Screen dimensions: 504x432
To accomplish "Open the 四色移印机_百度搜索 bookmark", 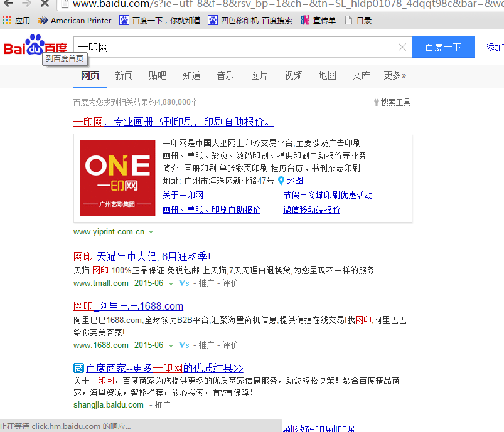I will [x=250, y=21].
